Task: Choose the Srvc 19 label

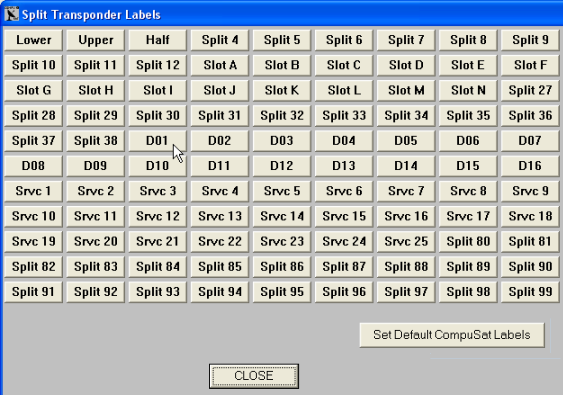Action: tap(33, 241)
